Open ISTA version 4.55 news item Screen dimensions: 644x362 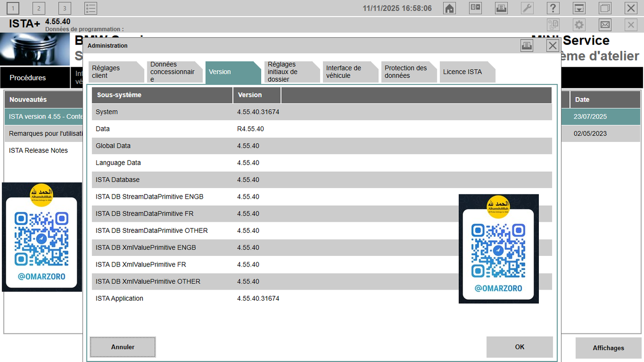[x=44, y=117]
